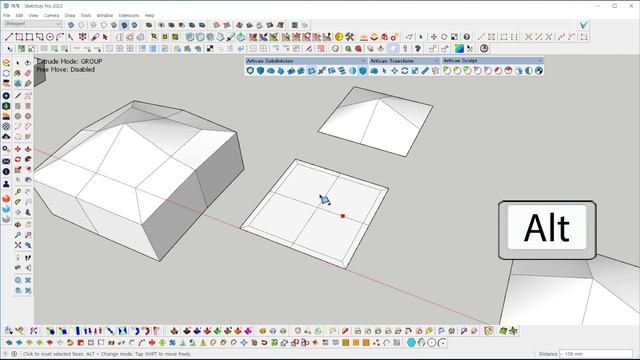Select the Artisan Transform scale tool

point(415,71)
